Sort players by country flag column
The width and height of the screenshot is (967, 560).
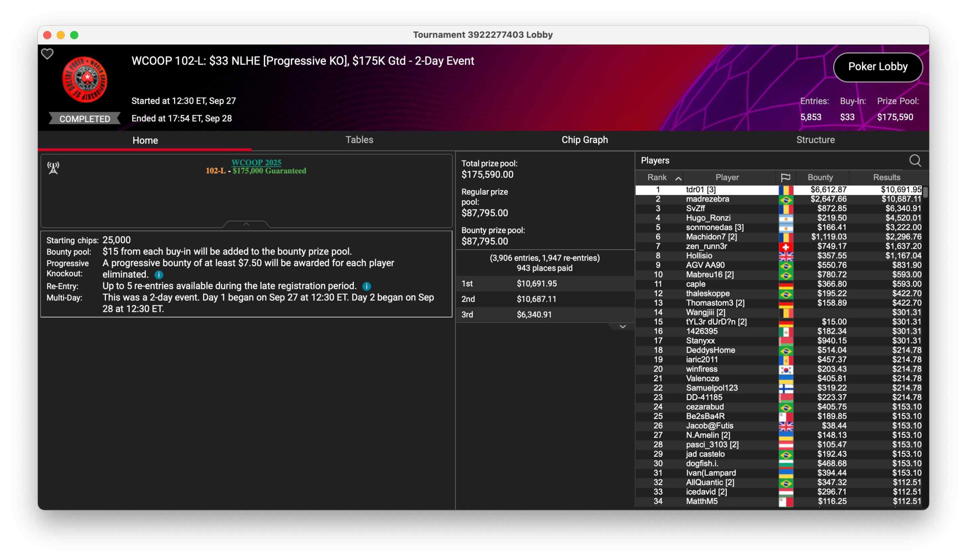(x=785, y=177)
